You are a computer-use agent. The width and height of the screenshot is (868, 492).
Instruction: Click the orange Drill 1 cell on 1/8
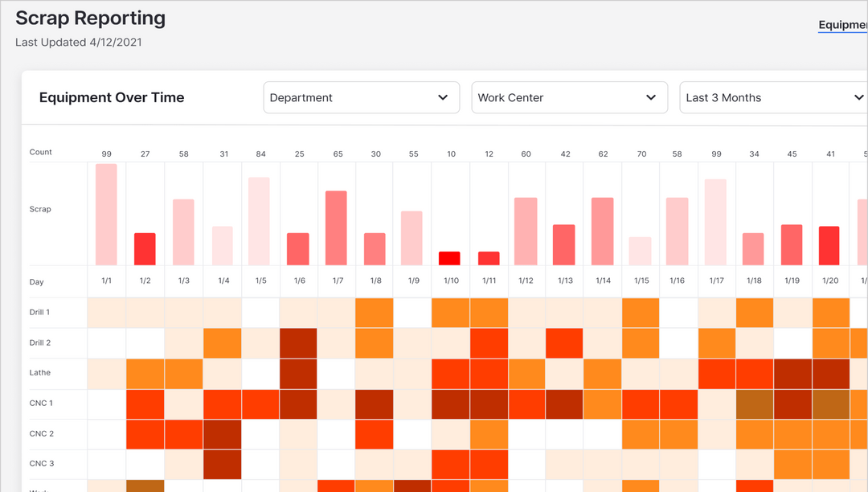tap(374, 312)
